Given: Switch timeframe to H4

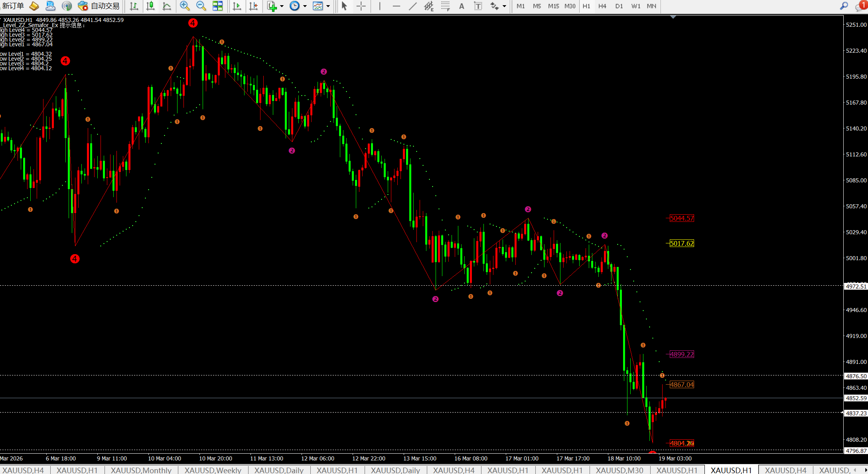Looking at the screenshot, I should coord(602,6).
